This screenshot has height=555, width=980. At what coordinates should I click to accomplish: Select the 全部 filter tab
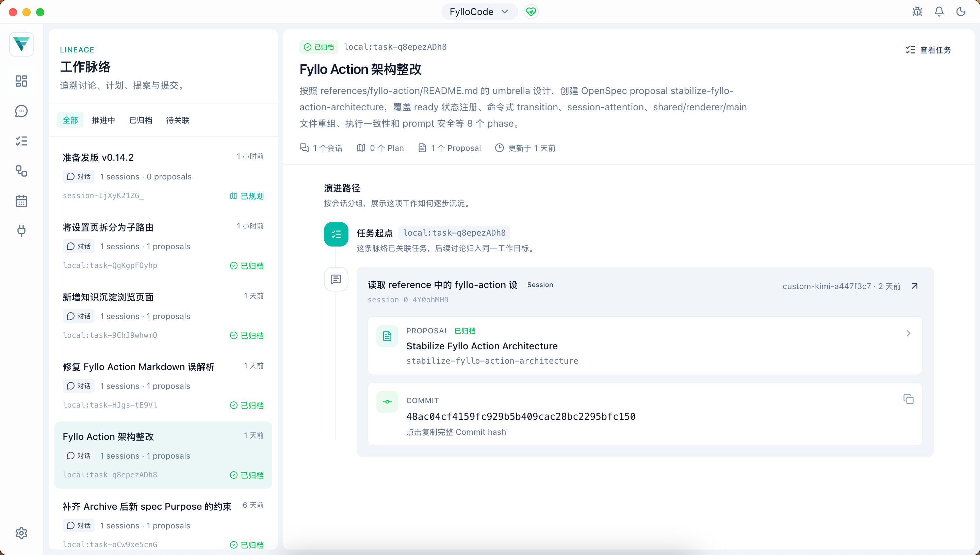tap(70, 120)
